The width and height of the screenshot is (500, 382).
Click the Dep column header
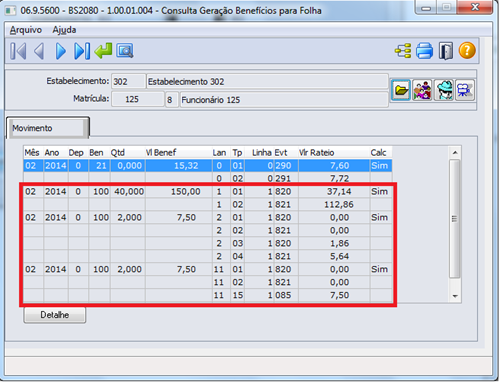[76, 153]
